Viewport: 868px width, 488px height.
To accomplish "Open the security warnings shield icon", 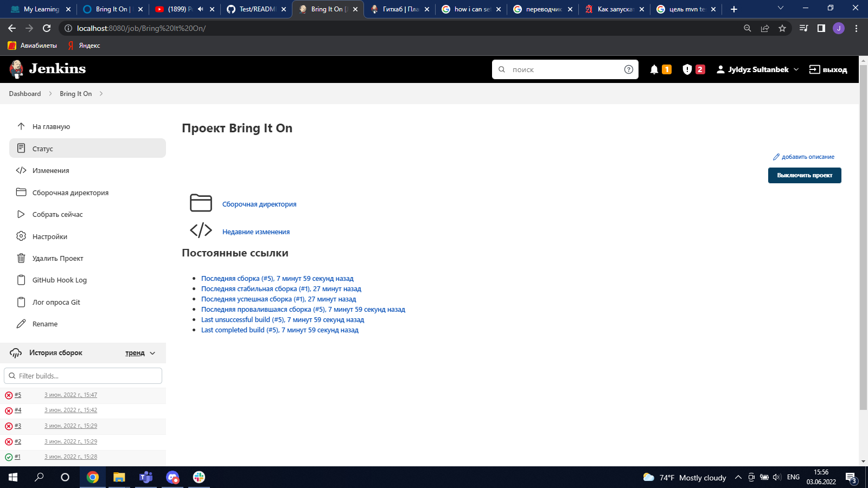I will pyautogui.click(x=687, y=69).
